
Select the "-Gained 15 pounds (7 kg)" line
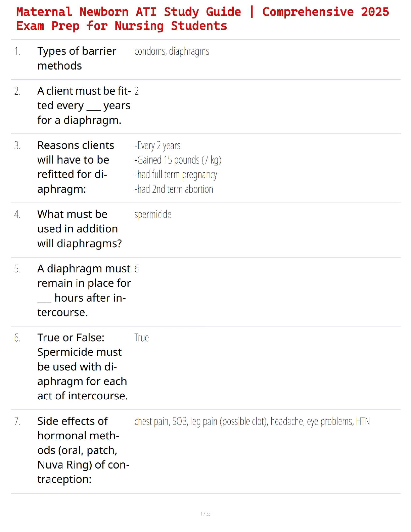click(178, 160)
